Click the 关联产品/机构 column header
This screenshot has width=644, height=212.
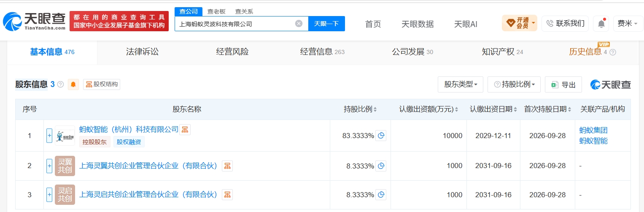click(x=603, y=109)
